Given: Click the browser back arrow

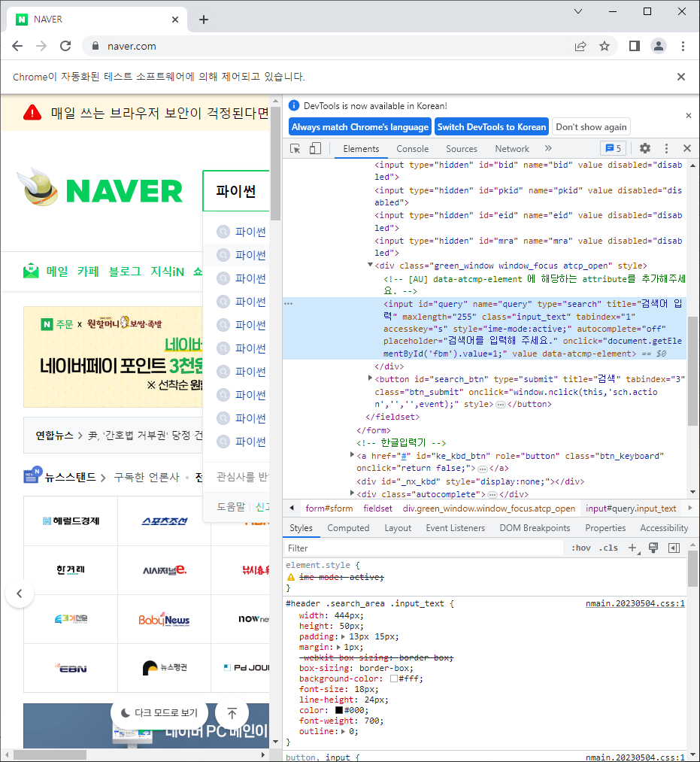Looking at the screenshot, I should click(x=17, y=46).
